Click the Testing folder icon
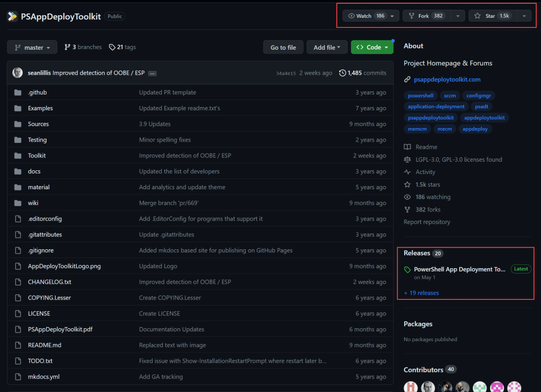Viewport: 541px width, 392px height. click(18, 140)
